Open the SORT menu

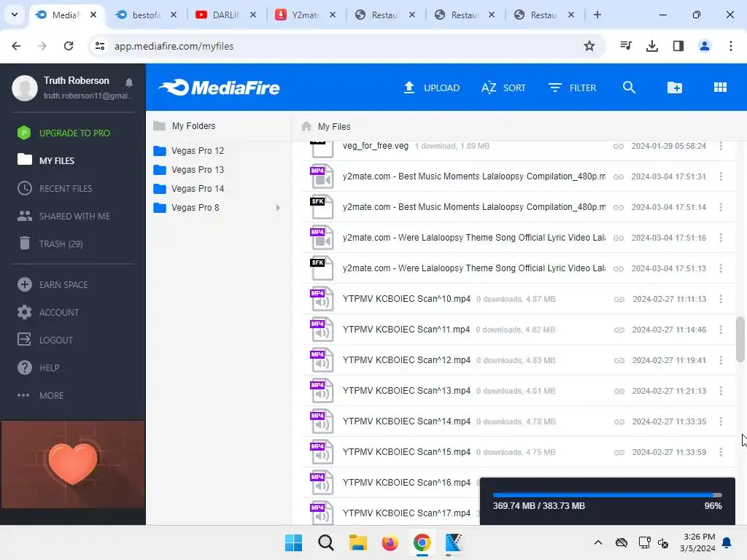point(503,87)
